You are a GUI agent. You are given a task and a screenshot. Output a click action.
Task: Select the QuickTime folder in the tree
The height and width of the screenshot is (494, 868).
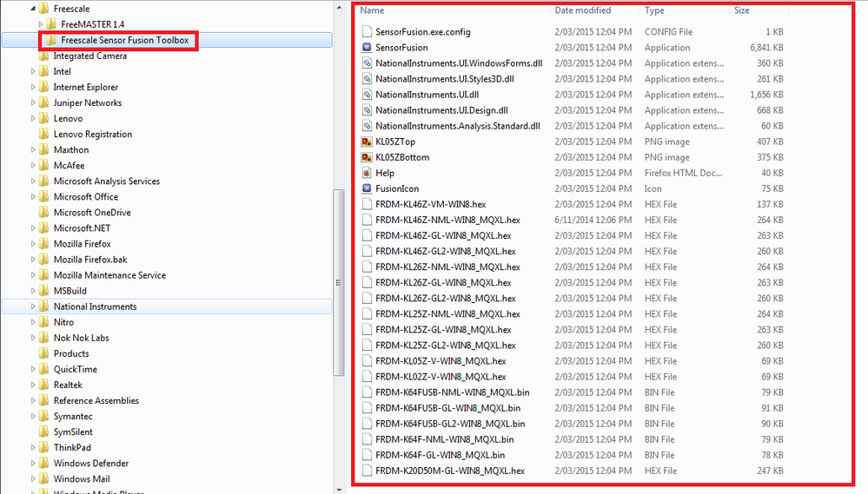[76, 370]
